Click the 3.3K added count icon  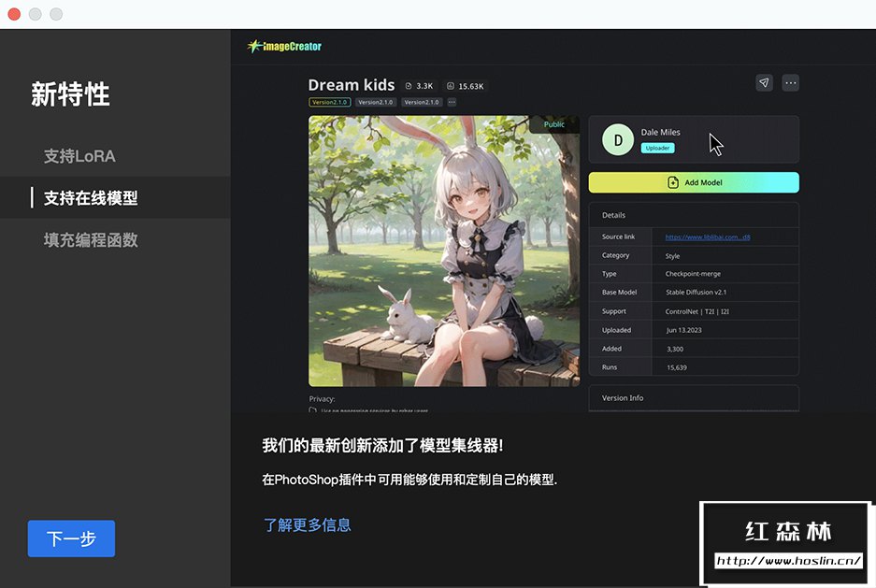coord(409,86)
